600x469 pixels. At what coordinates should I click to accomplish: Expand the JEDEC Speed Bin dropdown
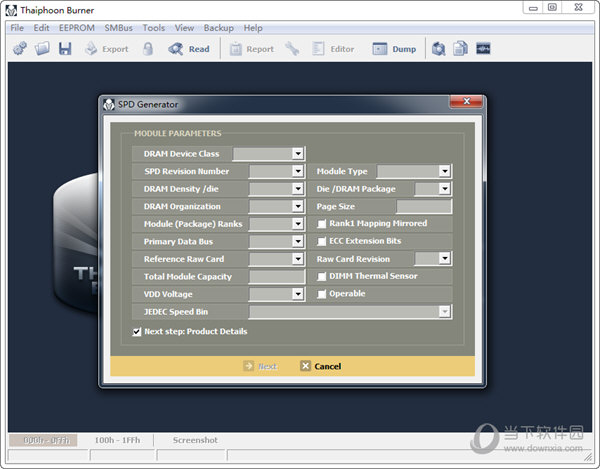tap(444, 312)
